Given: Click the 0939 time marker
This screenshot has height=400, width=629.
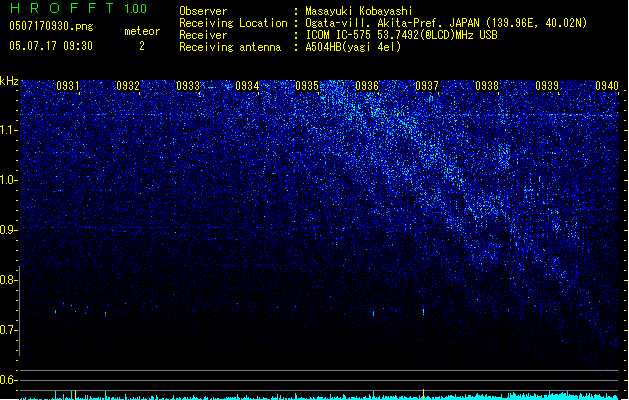Looking at the screenshot, I should tap(547, 85).
